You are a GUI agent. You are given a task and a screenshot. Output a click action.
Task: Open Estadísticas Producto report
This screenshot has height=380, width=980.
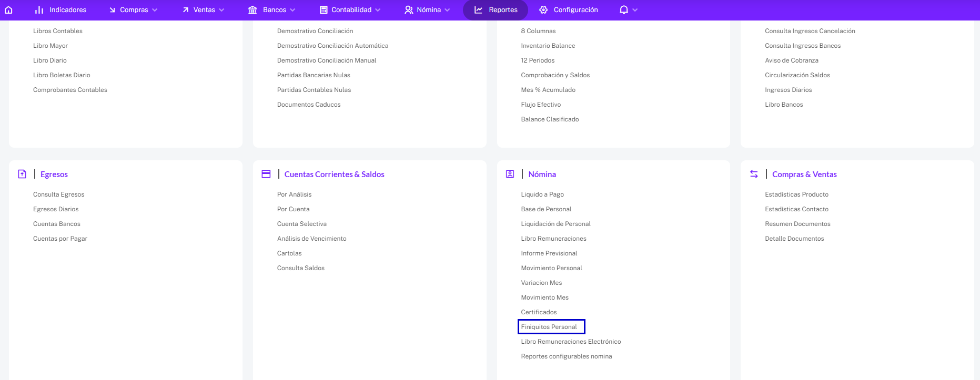[x=796, y=194]
